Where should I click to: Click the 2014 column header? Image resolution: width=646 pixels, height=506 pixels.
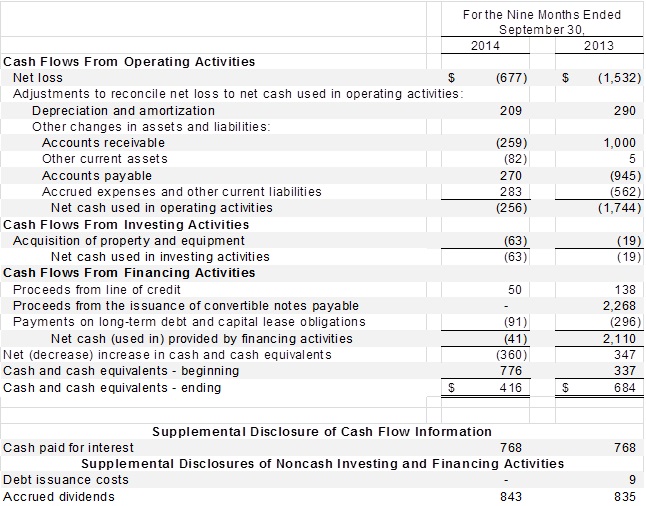tap(484, 46)
